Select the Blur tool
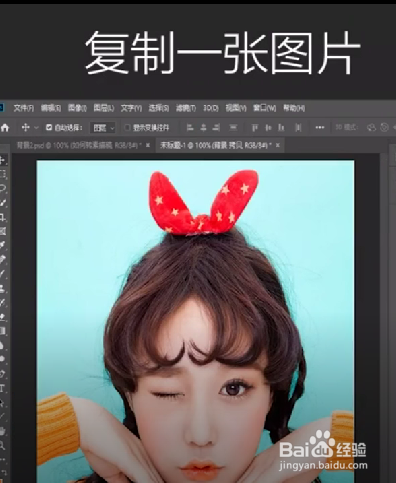396x483 pixels. point(2,345)
